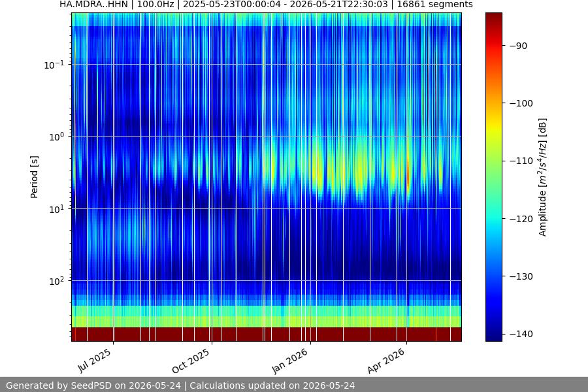Click the 10² period tick label
Image resolution: width=588 pixels, height=392 pixels.
[56, 282]
